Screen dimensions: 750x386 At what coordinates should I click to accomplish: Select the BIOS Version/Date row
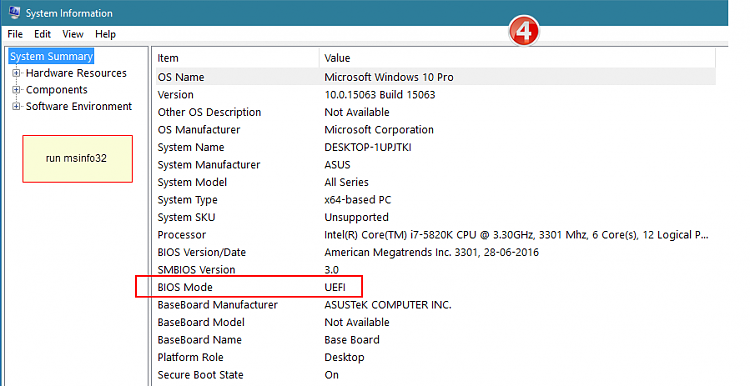pos(436,252)
